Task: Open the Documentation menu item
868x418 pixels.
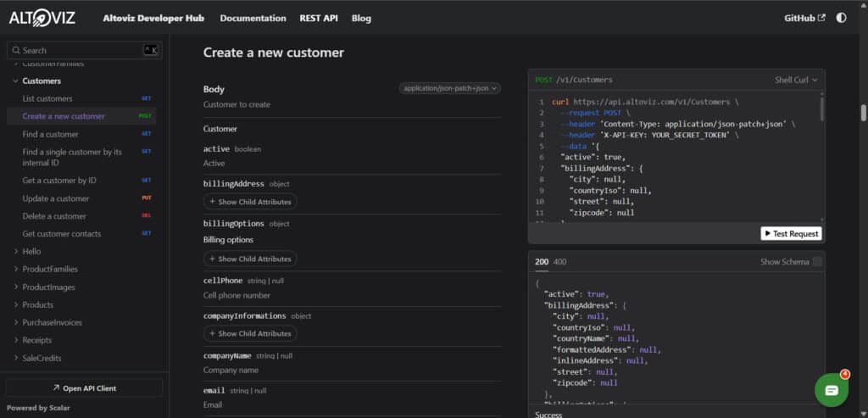Action: (253, 18)
